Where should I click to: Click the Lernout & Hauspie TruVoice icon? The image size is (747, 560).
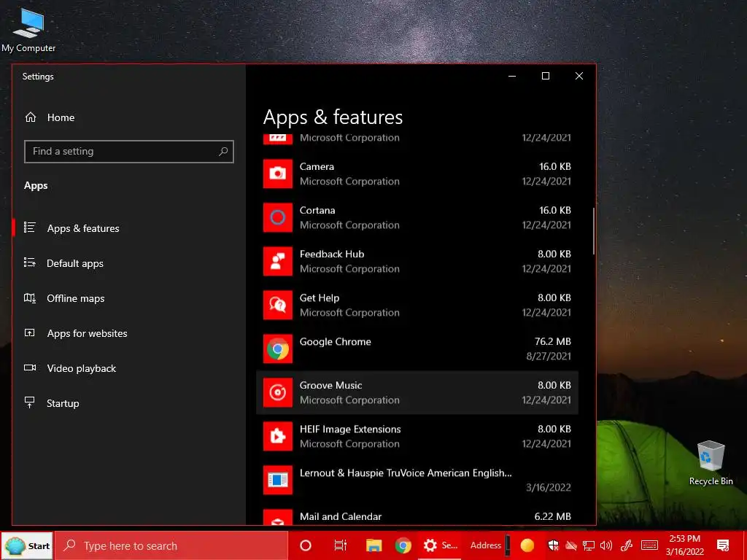click(278, 480)
